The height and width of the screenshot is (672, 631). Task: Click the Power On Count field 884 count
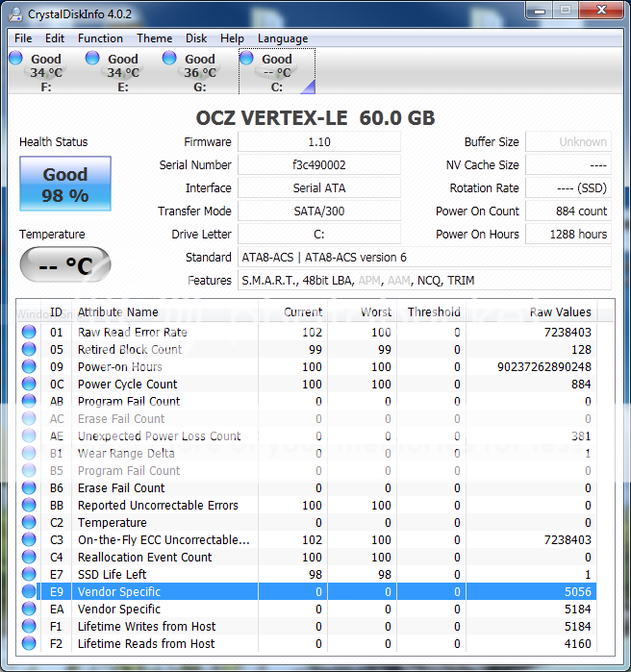[x=568, y=212]
